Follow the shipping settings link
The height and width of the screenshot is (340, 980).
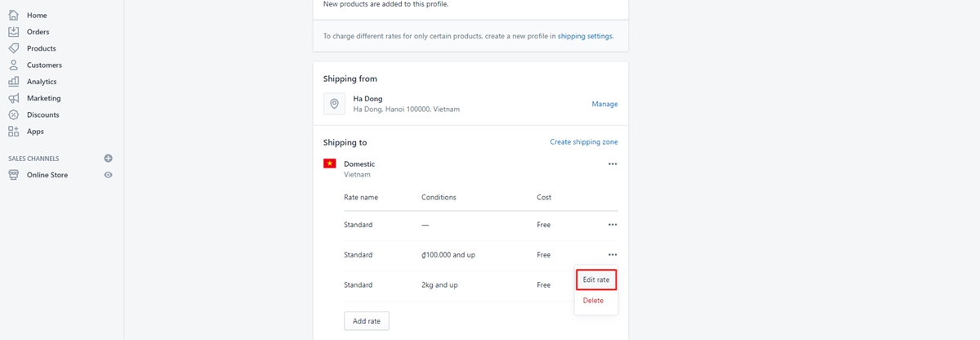[x=585, y=36]
